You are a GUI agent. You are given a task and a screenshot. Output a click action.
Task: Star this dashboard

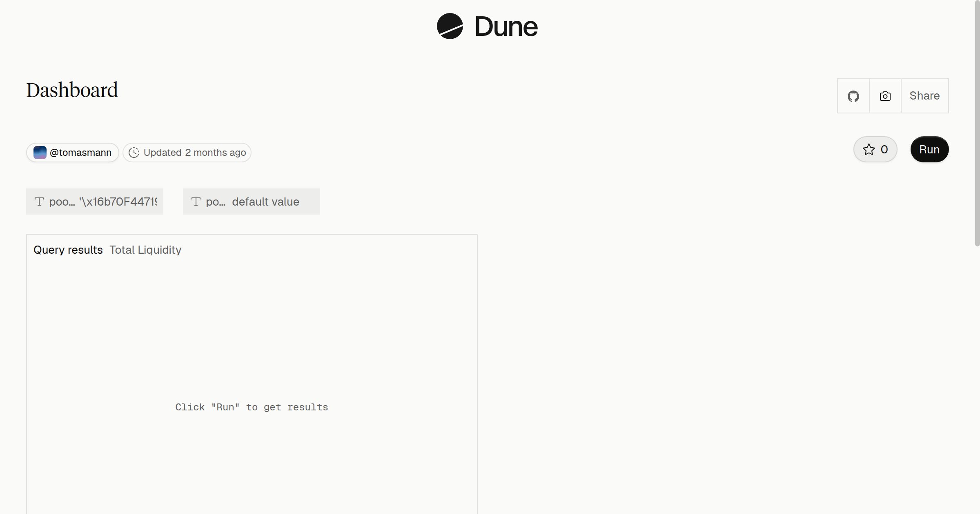point(875,149)
